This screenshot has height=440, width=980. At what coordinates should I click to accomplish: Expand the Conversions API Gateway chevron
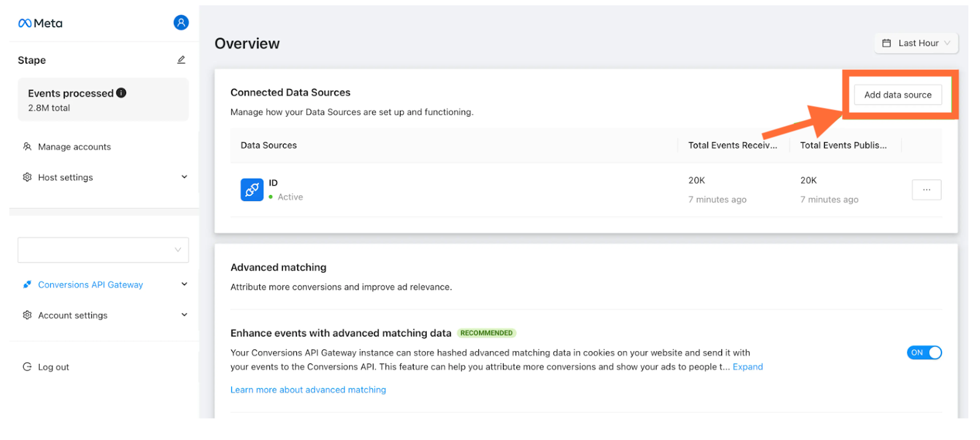tap(184, 284)
